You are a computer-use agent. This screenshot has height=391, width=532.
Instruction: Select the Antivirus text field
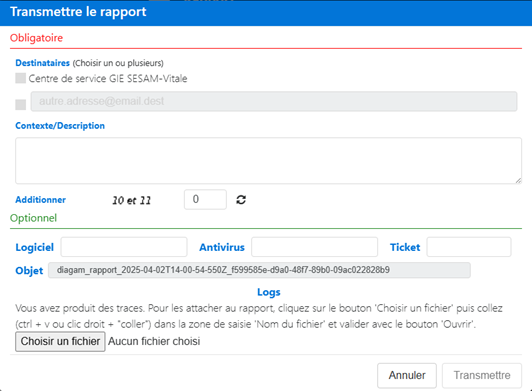(315, 247)
